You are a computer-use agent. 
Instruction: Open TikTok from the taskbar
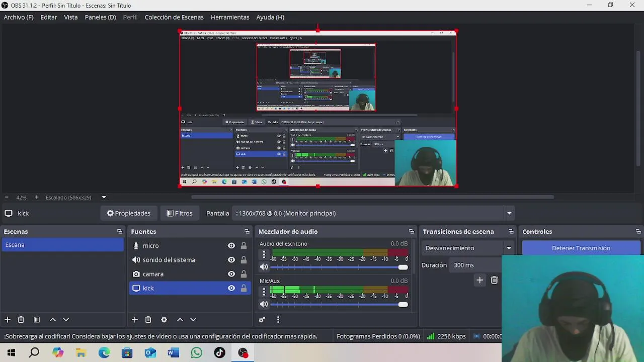219,353
